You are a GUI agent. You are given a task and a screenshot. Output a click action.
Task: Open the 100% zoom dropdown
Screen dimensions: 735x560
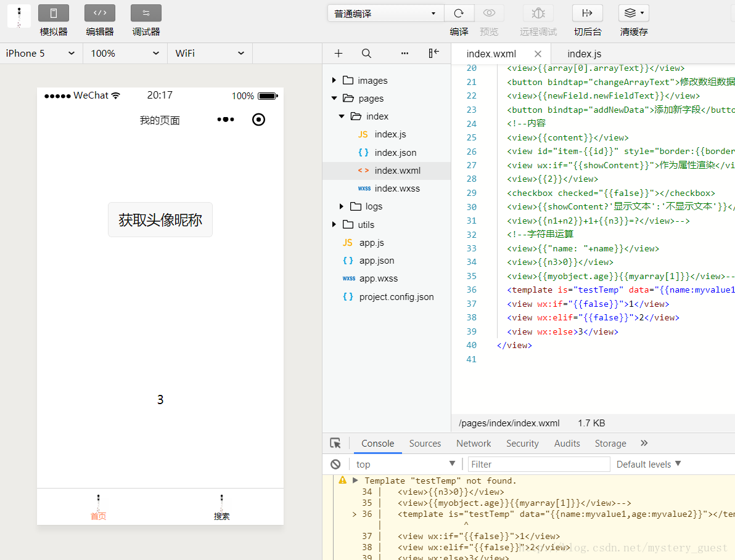tap(125, 54)
